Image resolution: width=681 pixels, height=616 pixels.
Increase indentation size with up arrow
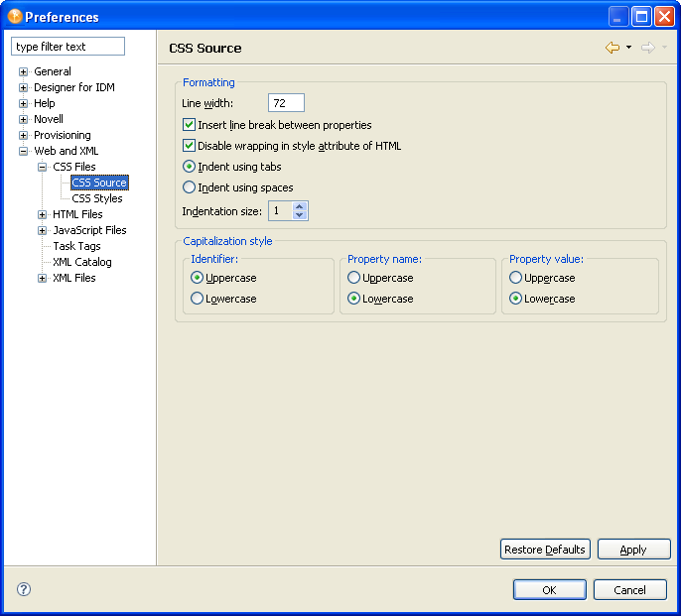click(299, 206)
